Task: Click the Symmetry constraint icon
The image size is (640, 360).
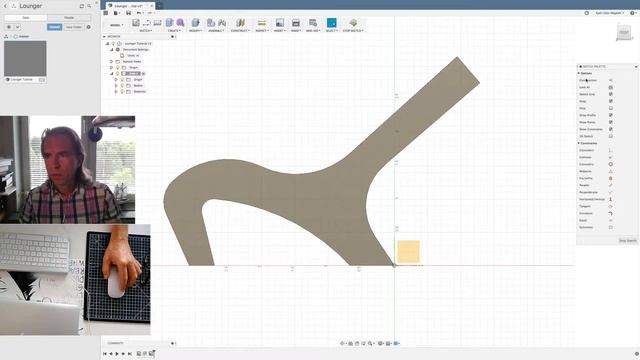Action: 611,227
